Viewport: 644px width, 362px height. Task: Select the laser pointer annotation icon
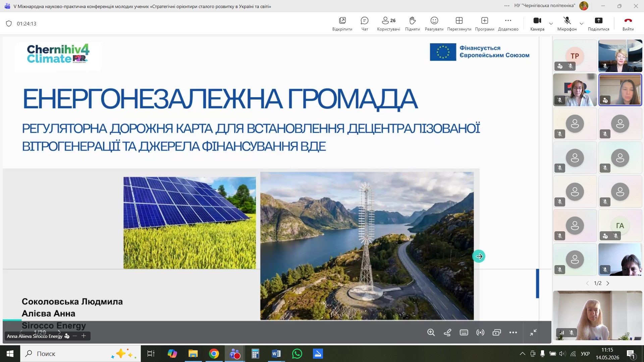[x=447, y=332]
